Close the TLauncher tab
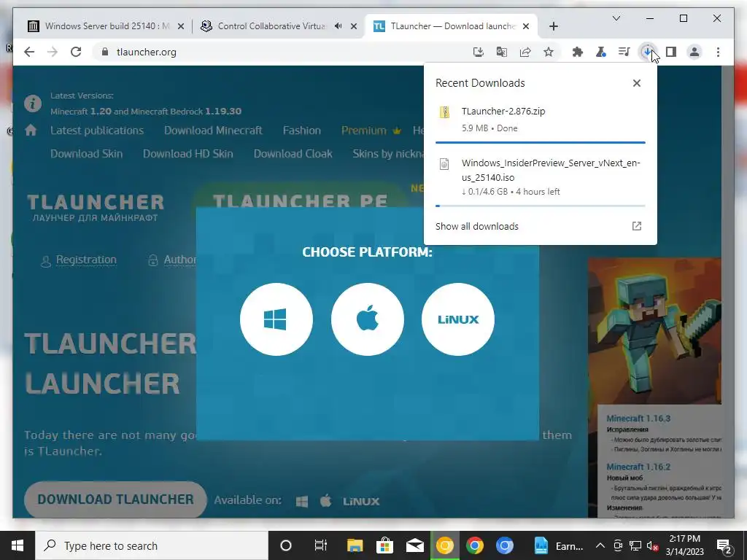Image resolution: width=747 pixels, height=560 pixels. [x=526, y=27]
